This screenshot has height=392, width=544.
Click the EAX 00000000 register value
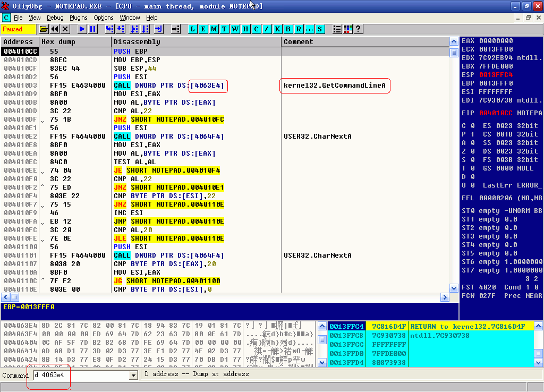pyautogui.click(x=496, y=40)
